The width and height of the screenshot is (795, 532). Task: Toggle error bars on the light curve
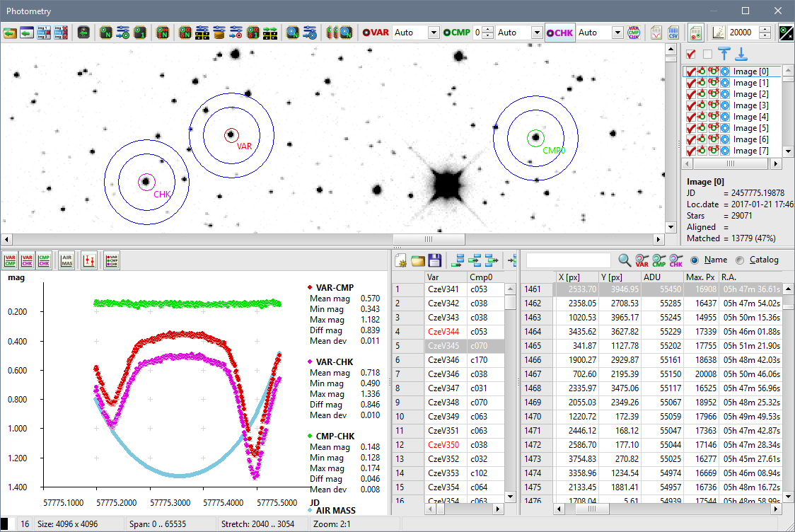[x=89, y=260]
